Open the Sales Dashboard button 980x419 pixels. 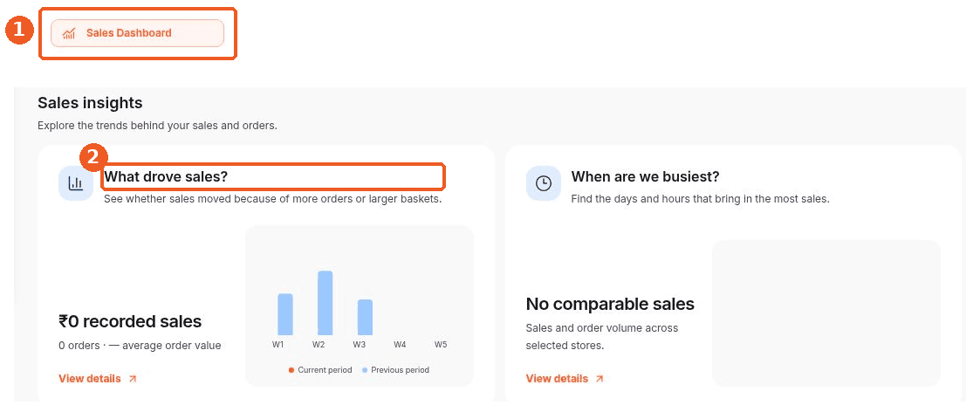tap(137, 33)
